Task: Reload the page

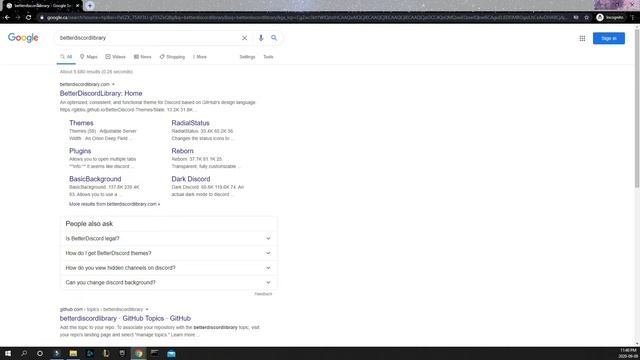Action: click(x=28, y=18)
